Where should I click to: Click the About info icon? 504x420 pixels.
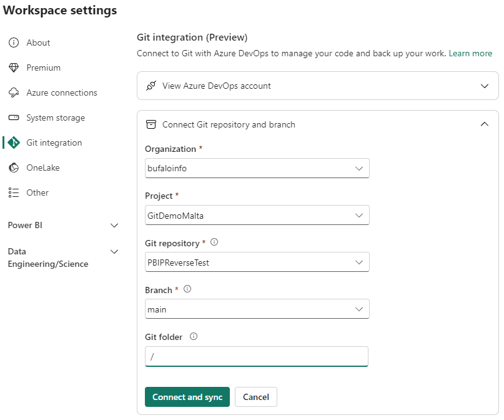click(14, 42)
